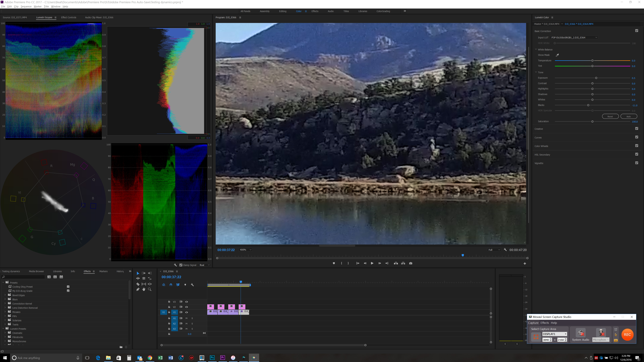Expand the Bevel Edges folder
This screenshot has height=362, width=644.
pyautogui.click(x=5, y=295)
